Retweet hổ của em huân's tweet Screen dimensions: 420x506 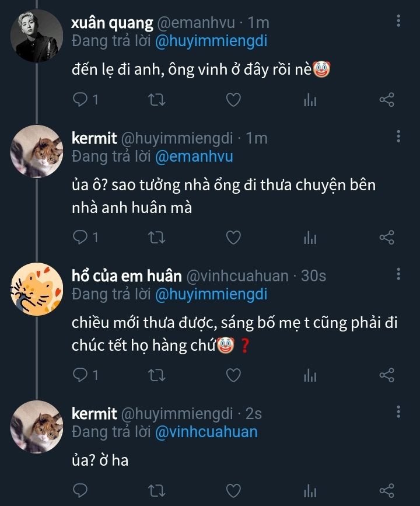pyautogui.click(x=157, y=375)
